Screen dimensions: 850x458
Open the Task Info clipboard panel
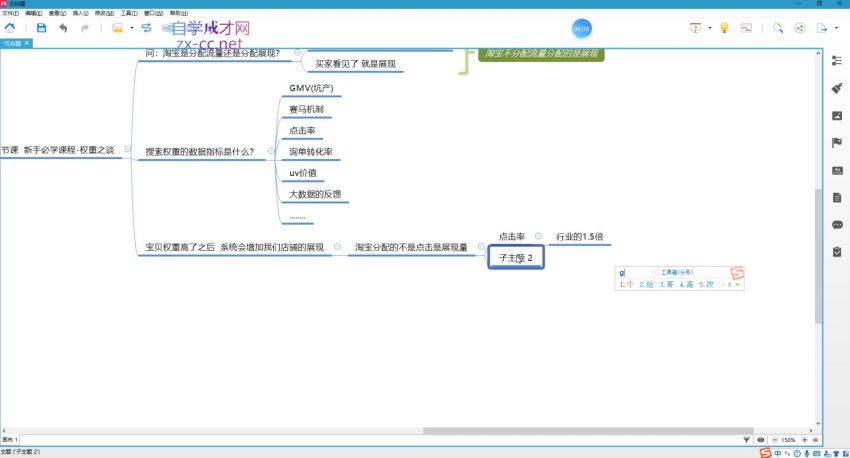tap(837, 251)
